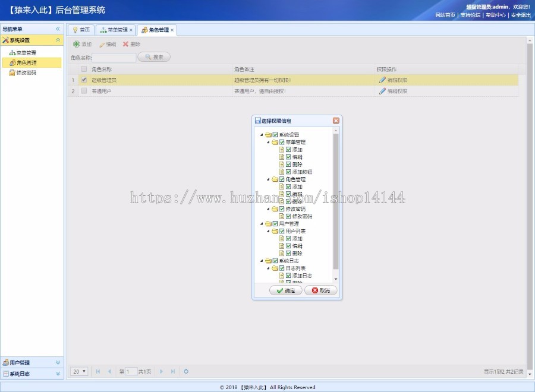Click the 编辑 (Edit) pencil toolbar icon
This screenshot has width=535, height=392.
point(106,43)
